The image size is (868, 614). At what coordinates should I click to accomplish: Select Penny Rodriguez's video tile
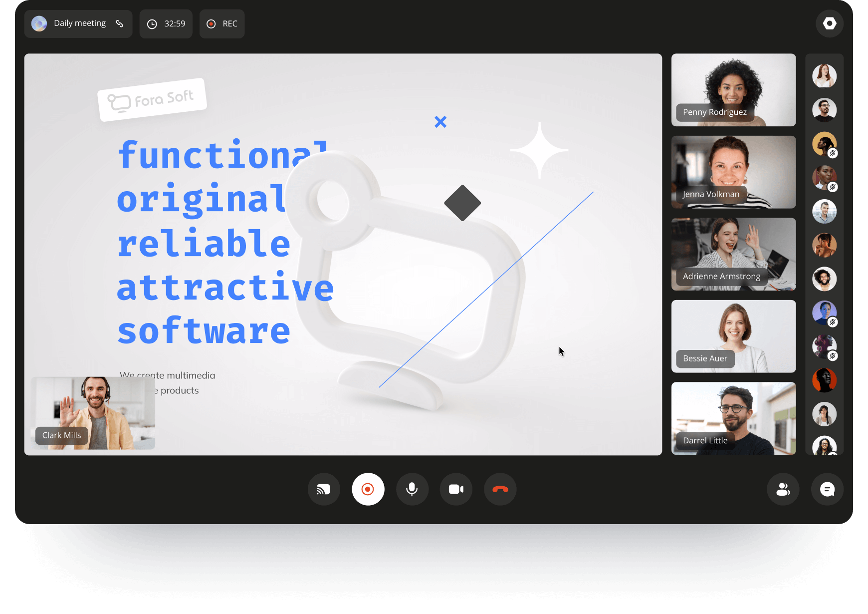point(733,90)
